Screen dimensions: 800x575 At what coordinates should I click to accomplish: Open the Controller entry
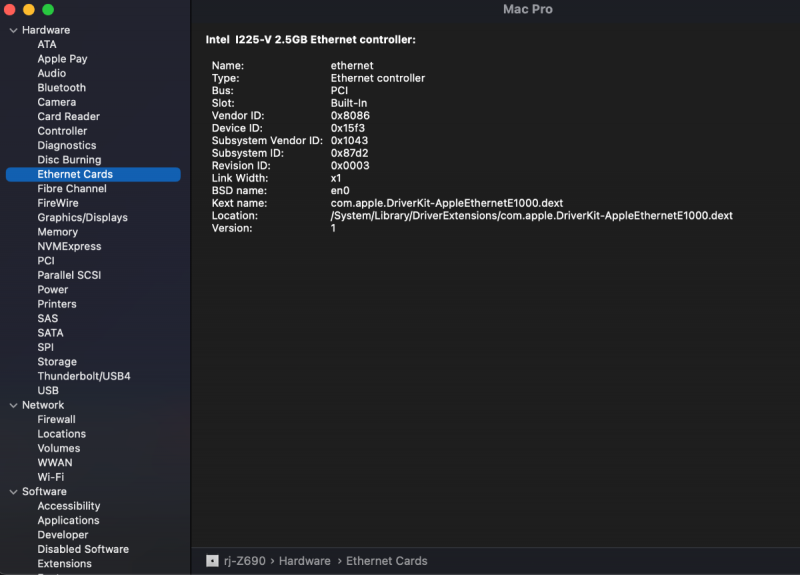pyautogui.click(x=62, y=131)
